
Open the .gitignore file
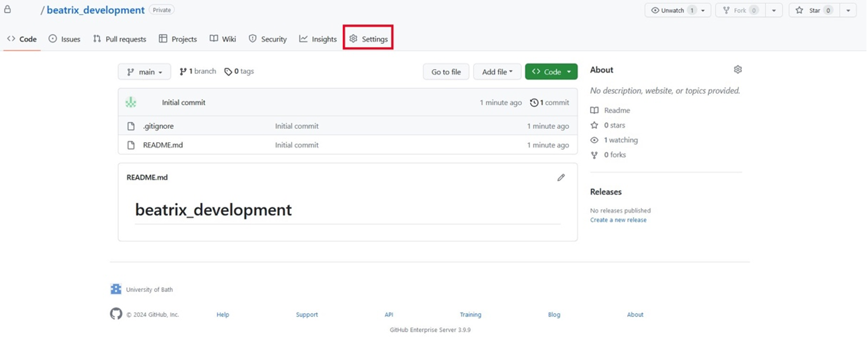point(158,126)
